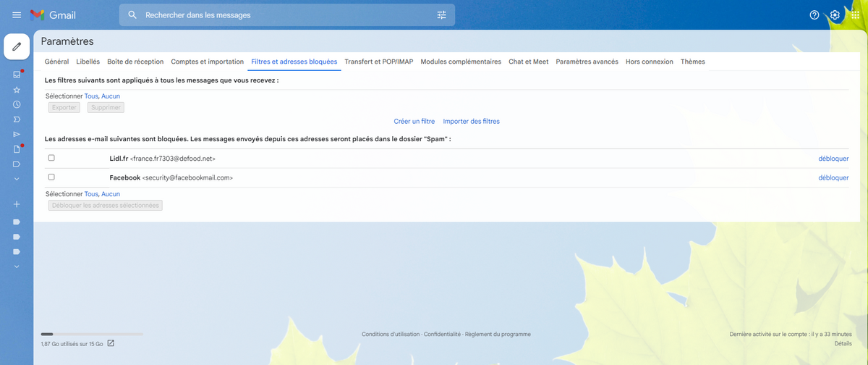
Task: Open Confidentialité footer link
Action: (x=442, y=334)
